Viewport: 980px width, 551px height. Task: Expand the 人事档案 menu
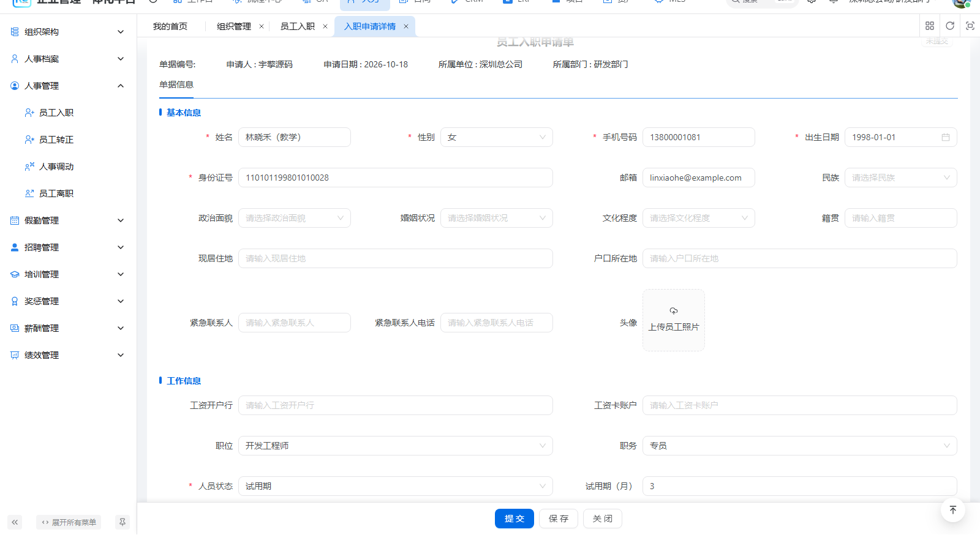[x=68, y=59]
